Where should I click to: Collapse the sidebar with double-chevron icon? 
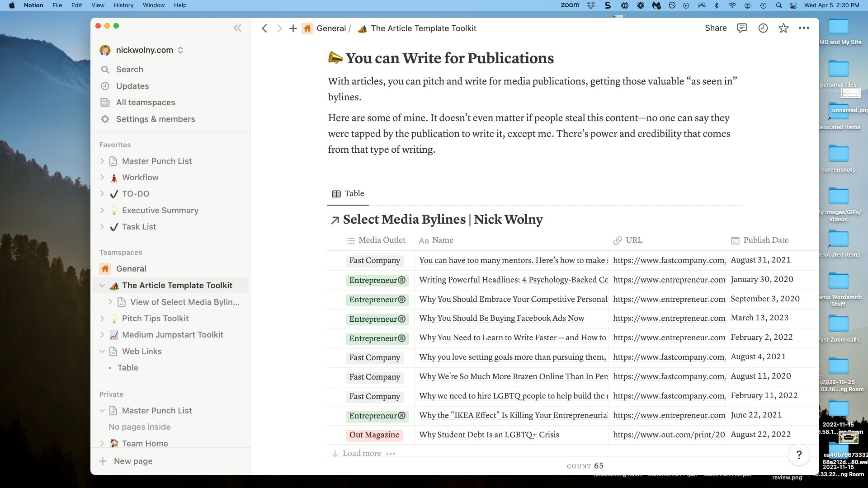pyautogui.click(x=237, y=28)
